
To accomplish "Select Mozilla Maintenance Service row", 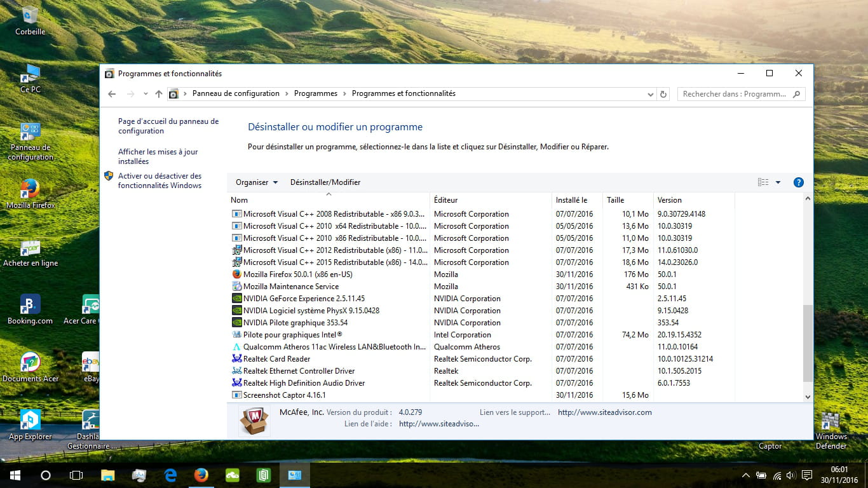I will pos(483,287).
